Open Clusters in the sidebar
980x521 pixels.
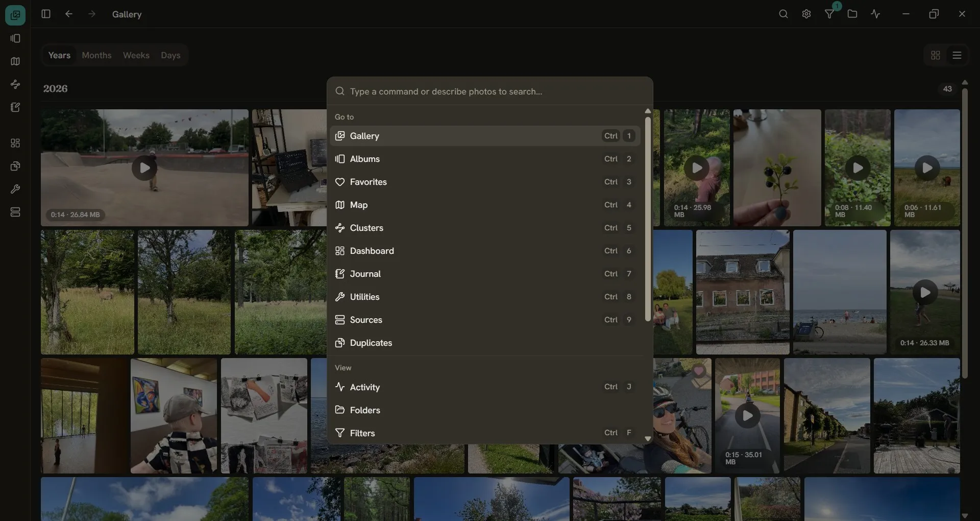click(15, 85)
